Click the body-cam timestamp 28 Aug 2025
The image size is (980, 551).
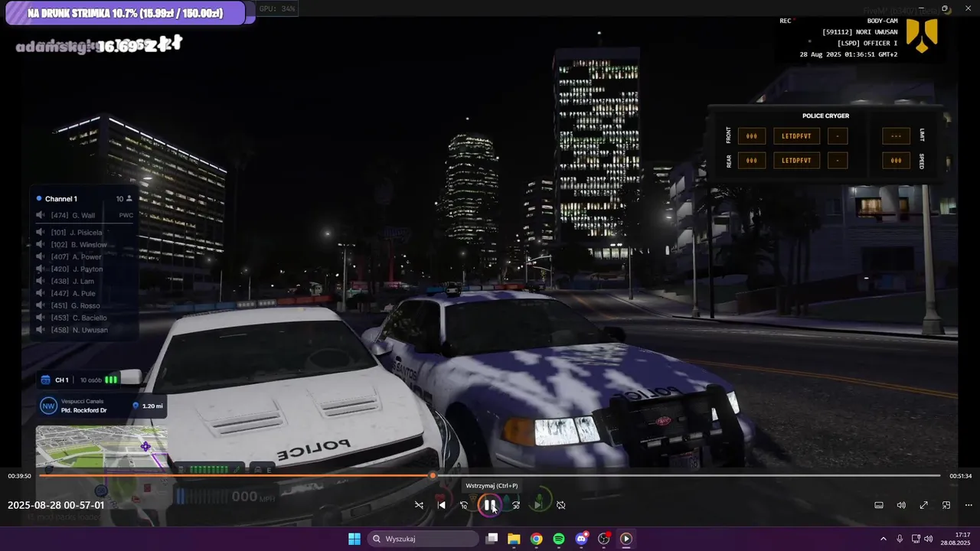click(848, 54)
